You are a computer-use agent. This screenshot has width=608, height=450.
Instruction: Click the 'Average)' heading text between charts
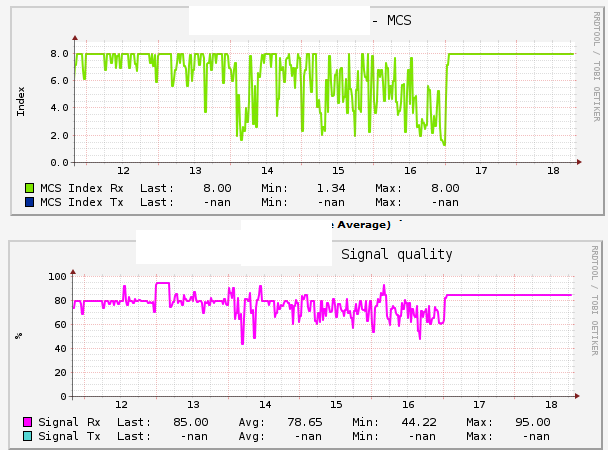[364, 225]
